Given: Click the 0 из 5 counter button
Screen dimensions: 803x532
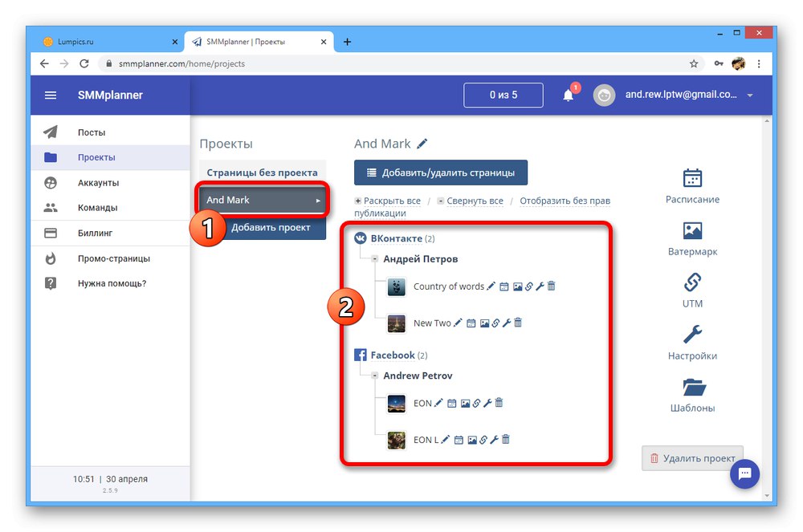Looking at the screenshot, I should [x=503, y=95].
